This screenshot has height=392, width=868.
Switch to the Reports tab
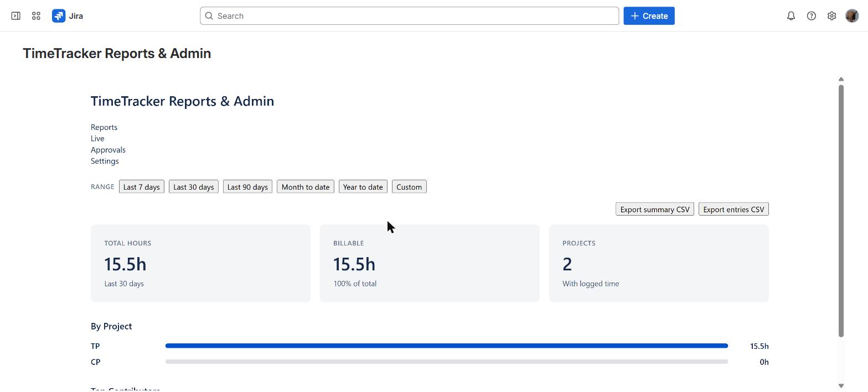click(x=104, y=127)
